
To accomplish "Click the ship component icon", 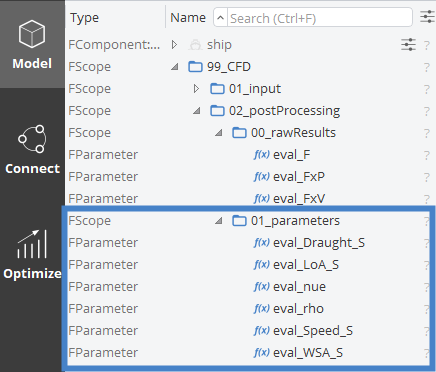I will click(195, 45).
